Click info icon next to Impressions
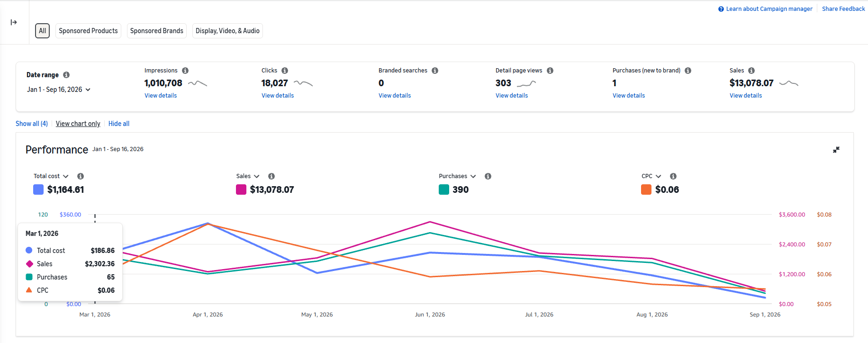This screenshot has width=868, height=343. coord(185,71)
